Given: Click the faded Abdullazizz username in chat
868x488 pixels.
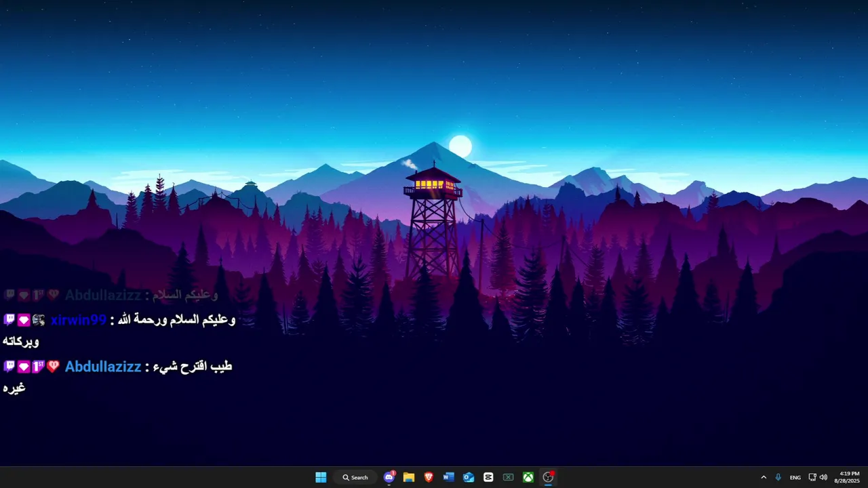Looking at the screenshot, I should pos(103,296).
